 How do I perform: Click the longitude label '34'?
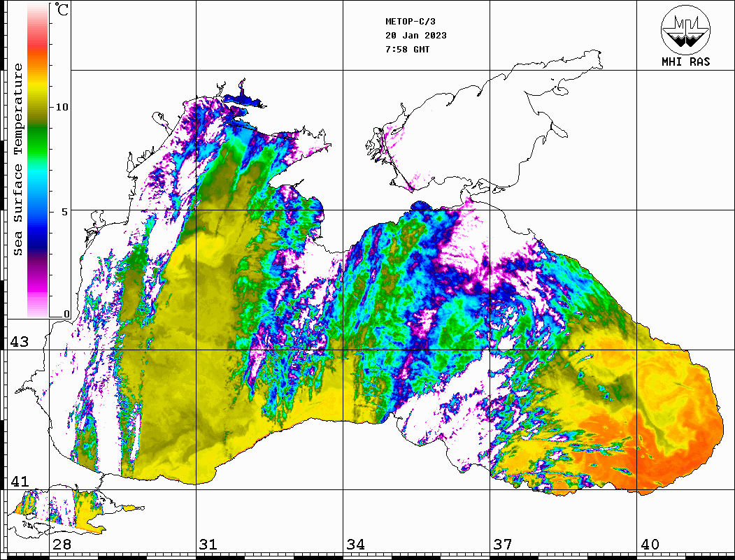pos(355,545)
